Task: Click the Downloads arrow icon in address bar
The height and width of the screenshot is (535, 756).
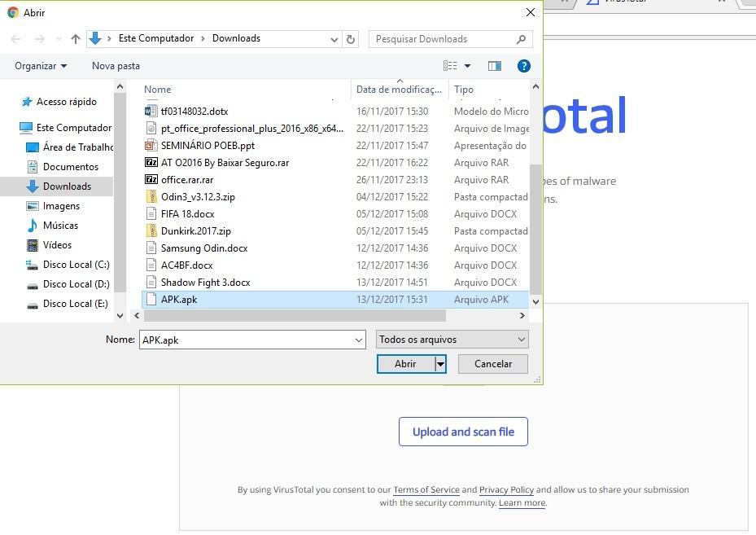Action: click(95, 38)
